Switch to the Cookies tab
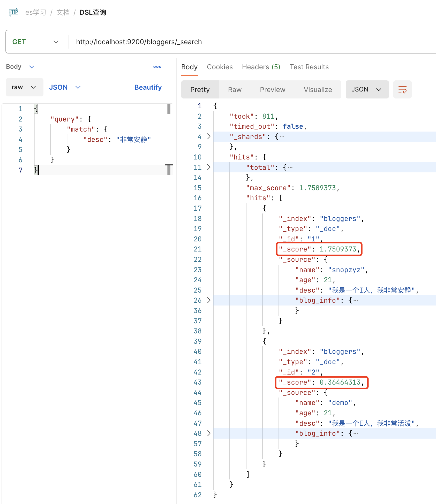436x504 pixels. [x=220, y=67]
